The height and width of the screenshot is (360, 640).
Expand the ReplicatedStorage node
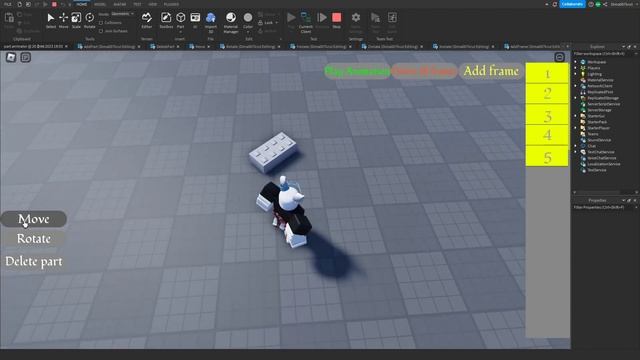tap(576, 98)
